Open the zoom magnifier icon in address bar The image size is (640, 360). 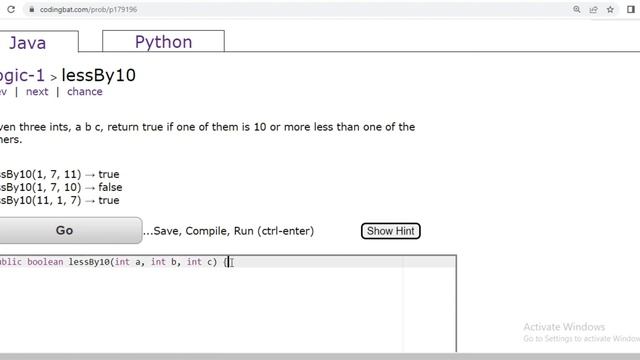pyautogui.click(x=577, y=9)
